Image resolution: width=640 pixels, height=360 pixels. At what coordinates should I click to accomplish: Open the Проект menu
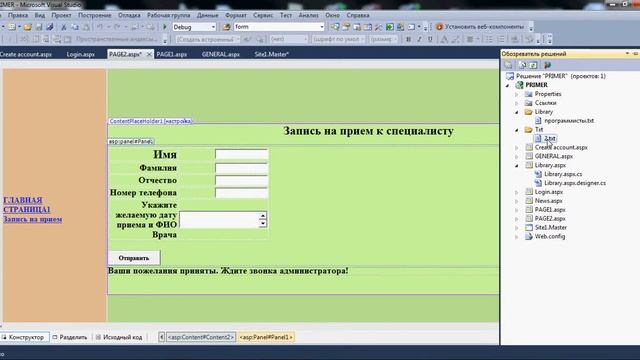[61, 15]
